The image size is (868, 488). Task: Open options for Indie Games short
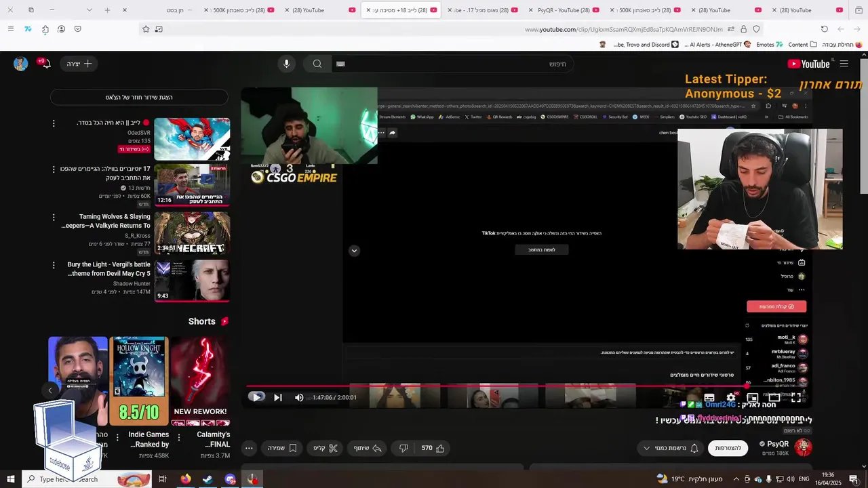(x=117, y=437)
